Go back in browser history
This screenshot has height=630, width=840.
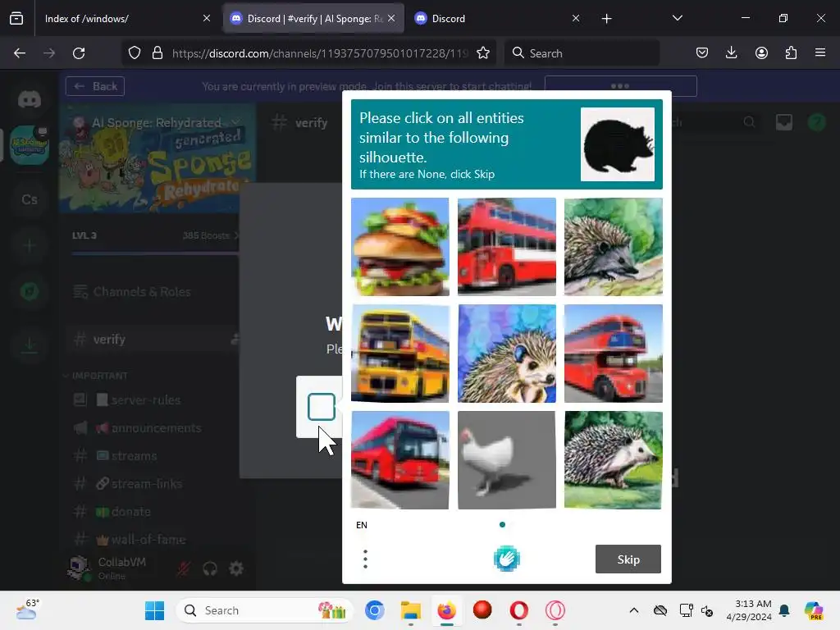[x=20, y=53]
